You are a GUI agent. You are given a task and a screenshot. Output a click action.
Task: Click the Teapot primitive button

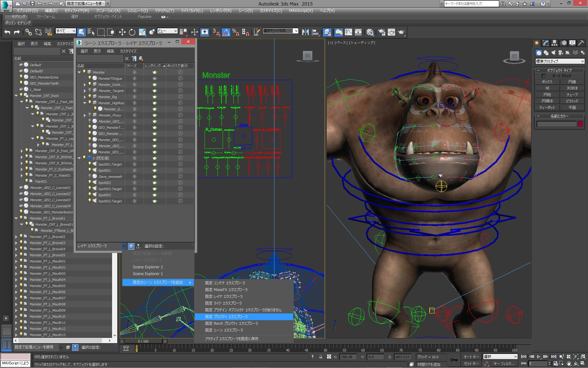click(x=547, y=107)
